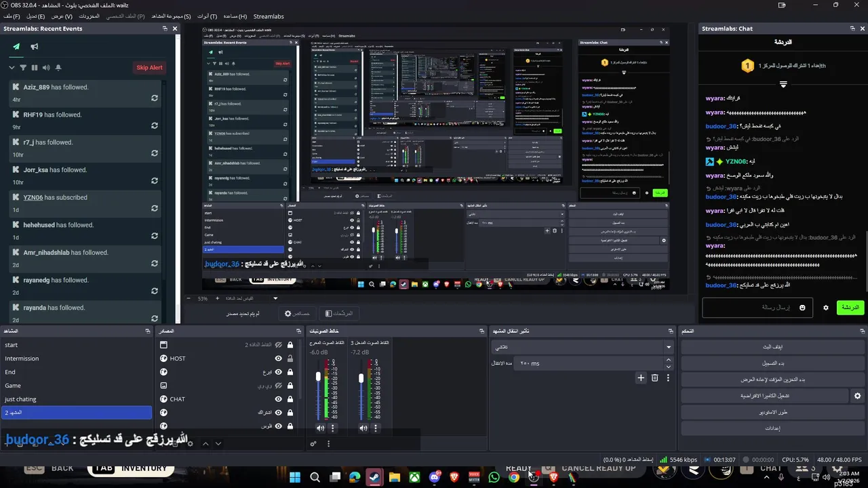The height and width of the screenshot is (488, 868).
Task: Toggle the lock on the CHAT source
Action: coord(290,399)
